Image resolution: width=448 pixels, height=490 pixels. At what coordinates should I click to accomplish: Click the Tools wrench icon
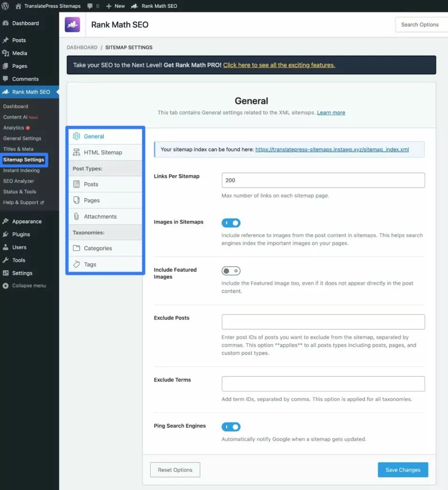point(6,260)
